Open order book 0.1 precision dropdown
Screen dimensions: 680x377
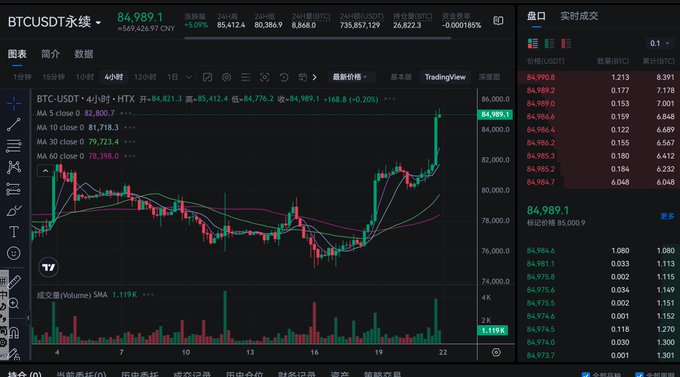coord(660,43)
